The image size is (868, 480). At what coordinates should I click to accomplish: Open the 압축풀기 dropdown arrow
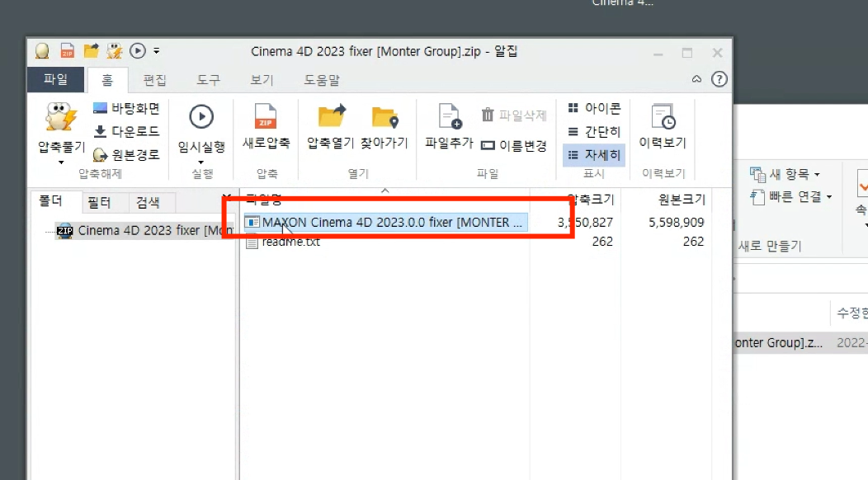coord(61,162)
